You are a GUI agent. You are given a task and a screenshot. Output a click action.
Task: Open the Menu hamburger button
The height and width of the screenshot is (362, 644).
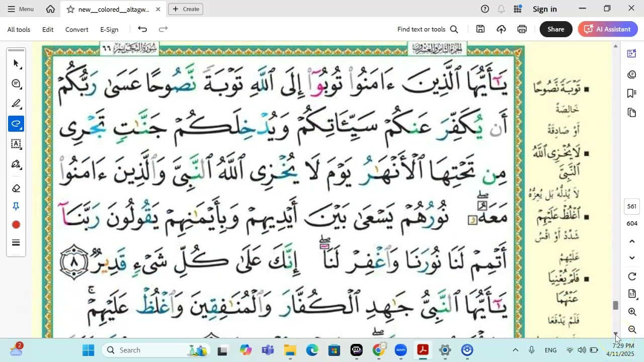(21, 9)
